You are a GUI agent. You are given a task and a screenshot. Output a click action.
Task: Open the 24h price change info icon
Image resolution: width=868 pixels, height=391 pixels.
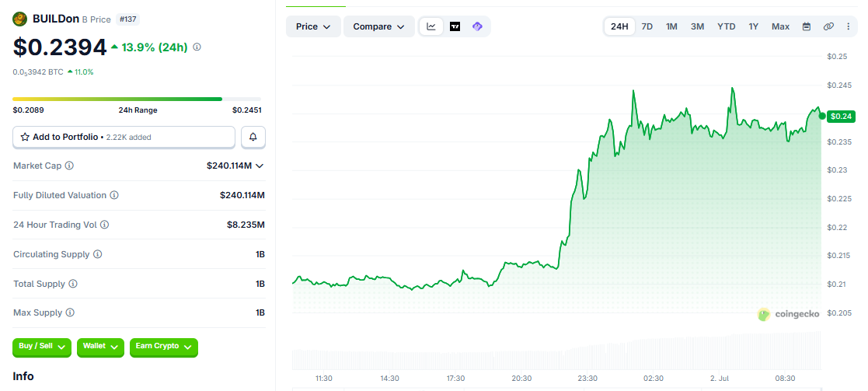coord(197,47)
